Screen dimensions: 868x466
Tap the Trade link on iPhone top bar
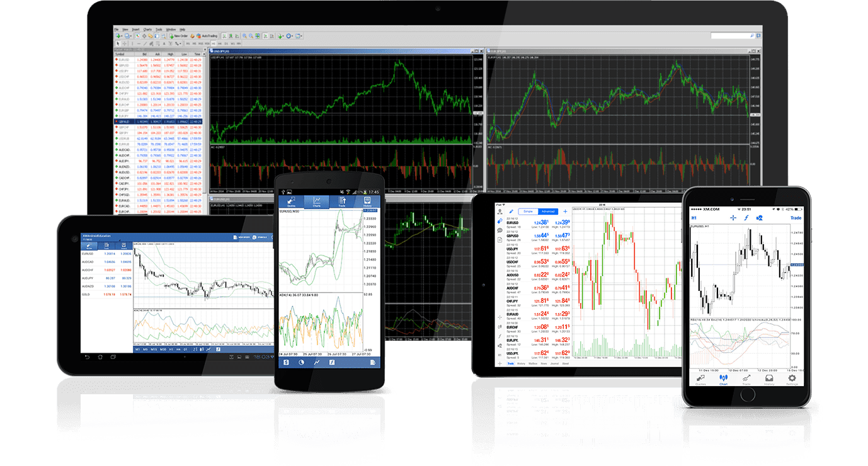796,218
